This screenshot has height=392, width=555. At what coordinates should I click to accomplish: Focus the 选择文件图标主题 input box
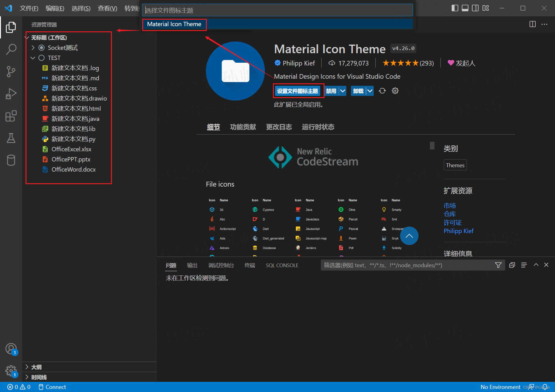tap(277, 10)
